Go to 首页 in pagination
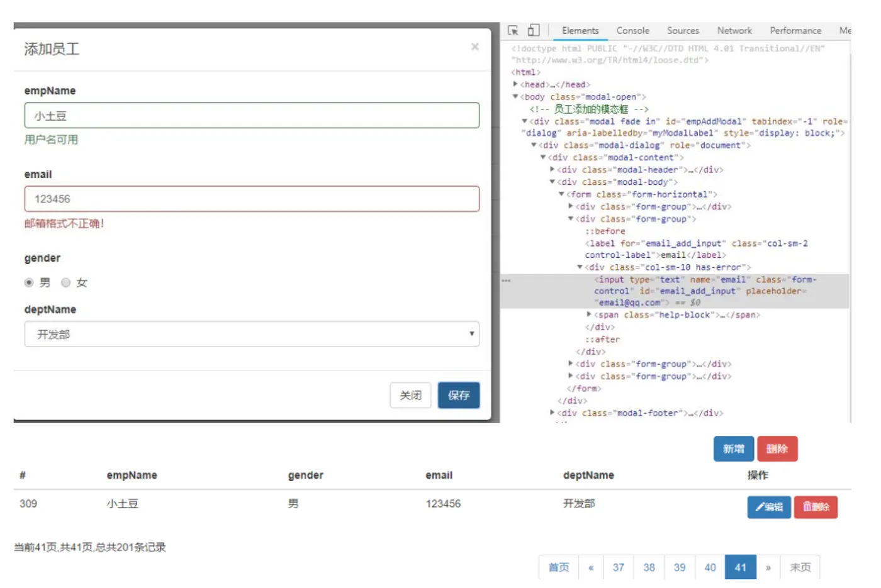 click(x=559, y=567)
